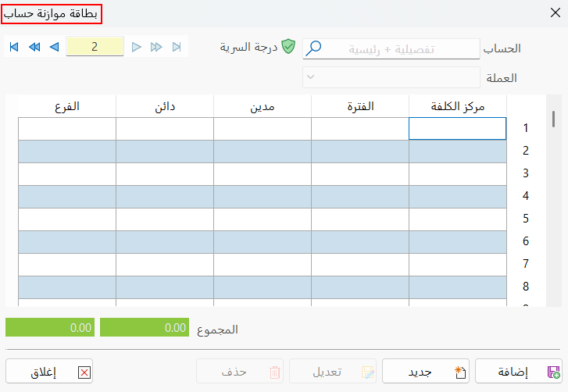This screenshot has height=392, width=568.
Task: Select the period cell in row 1
Action: 360,129
